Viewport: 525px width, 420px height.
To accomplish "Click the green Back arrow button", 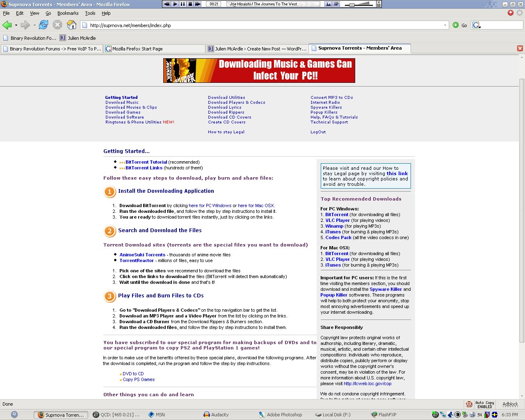I will [7, 25].
